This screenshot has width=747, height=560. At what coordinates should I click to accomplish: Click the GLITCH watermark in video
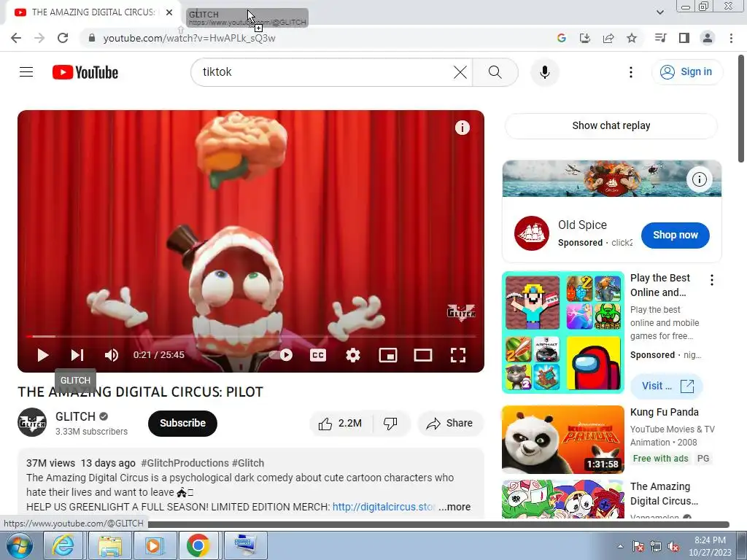click(x=461, y=313)
